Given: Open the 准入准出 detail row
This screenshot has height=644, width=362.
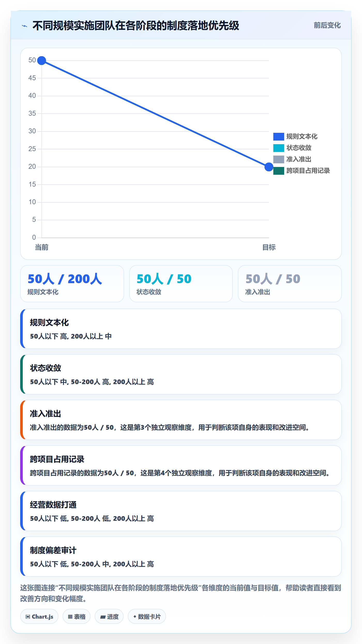Looking at the screenshot, I should [x=181, y=420].
